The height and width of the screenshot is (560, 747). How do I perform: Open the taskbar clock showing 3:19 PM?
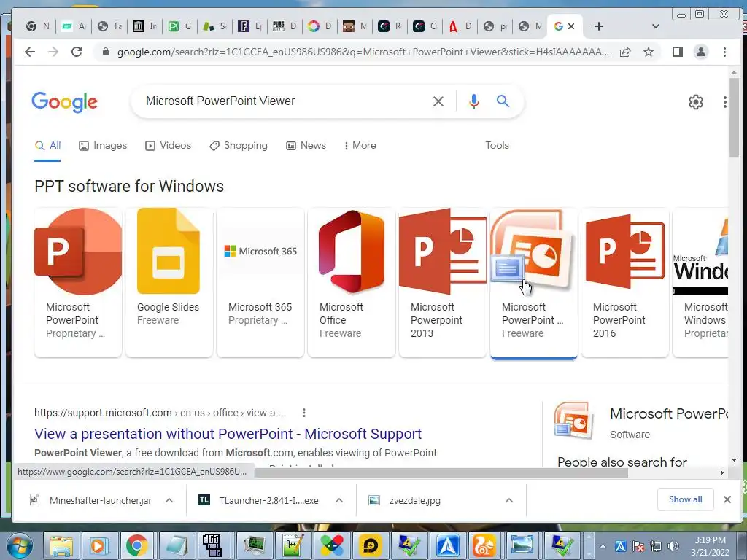[710, 546]
